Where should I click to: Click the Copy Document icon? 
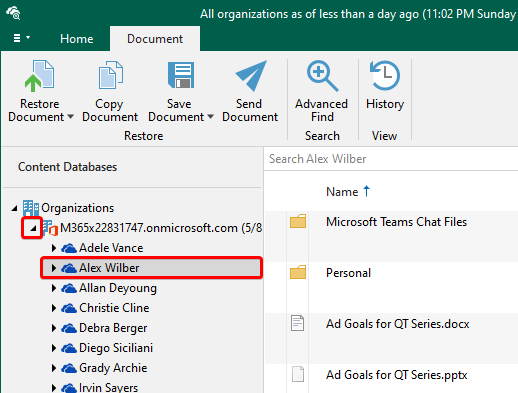coord(111,75)
